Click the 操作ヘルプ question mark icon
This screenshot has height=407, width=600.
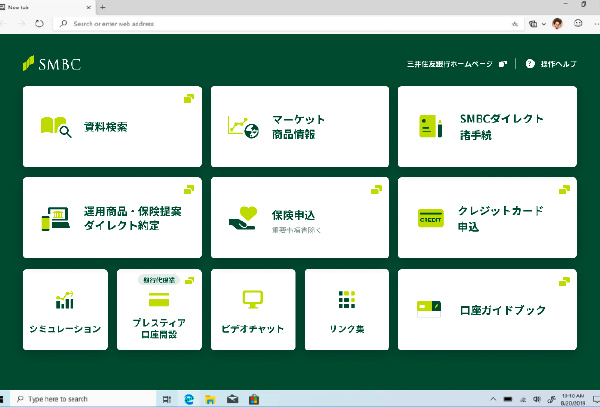(530, 63)
